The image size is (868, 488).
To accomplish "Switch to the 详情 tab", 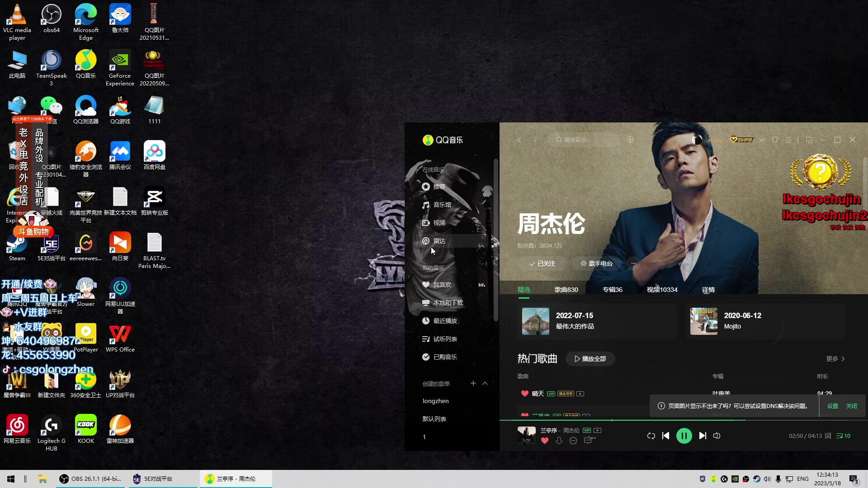I will click(x=708, y=290).
